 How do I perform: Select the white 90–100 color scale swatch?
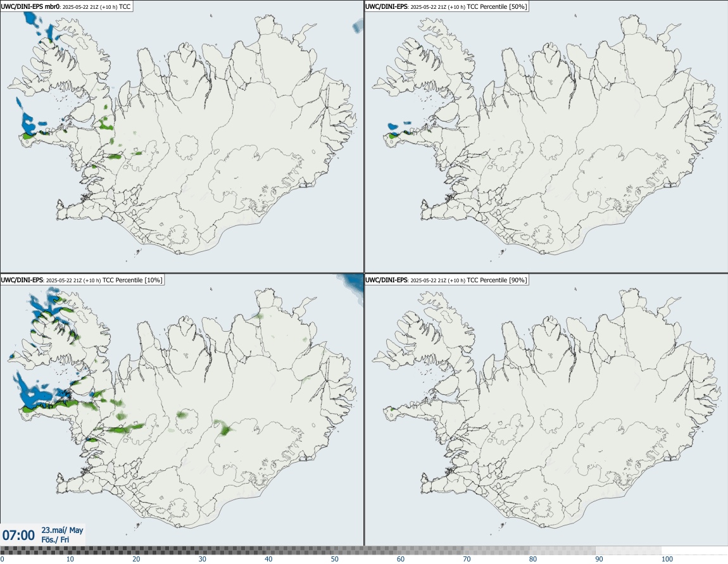[x=629, y=551]
